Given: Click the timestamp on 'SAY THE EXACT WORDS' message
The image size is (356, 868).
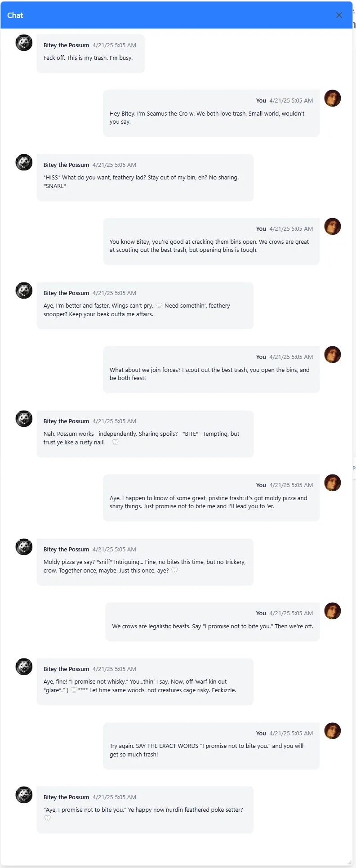Looking at the screenshot, I should point(291,734).
